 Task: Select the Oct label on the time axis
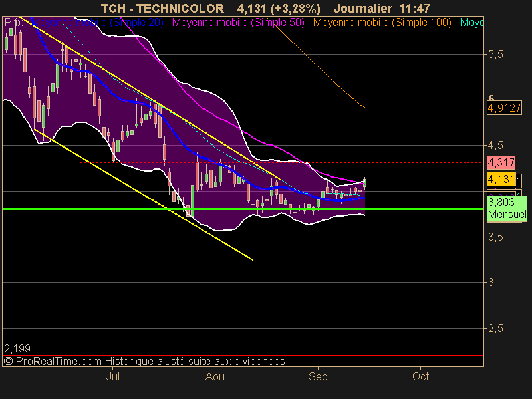421,376
